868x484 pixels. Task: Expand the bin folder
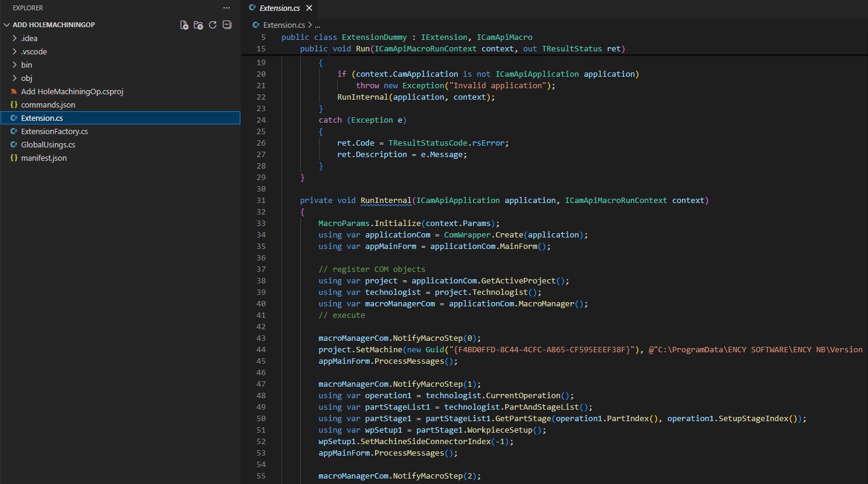point(14,65)
